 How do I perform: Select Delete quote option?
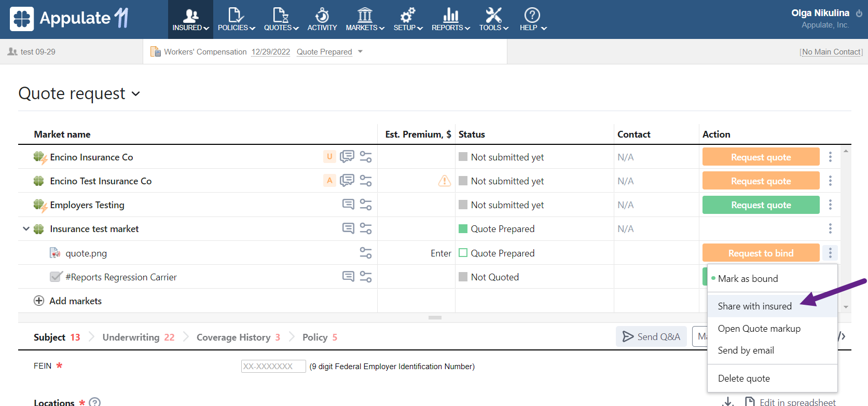773,378
